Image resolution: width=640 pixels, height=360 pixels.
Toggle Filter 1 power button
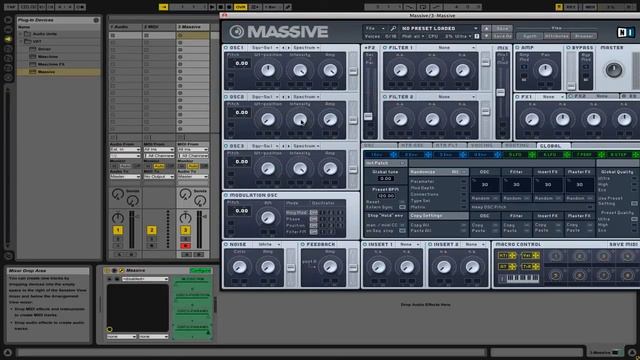click(385, 48)
